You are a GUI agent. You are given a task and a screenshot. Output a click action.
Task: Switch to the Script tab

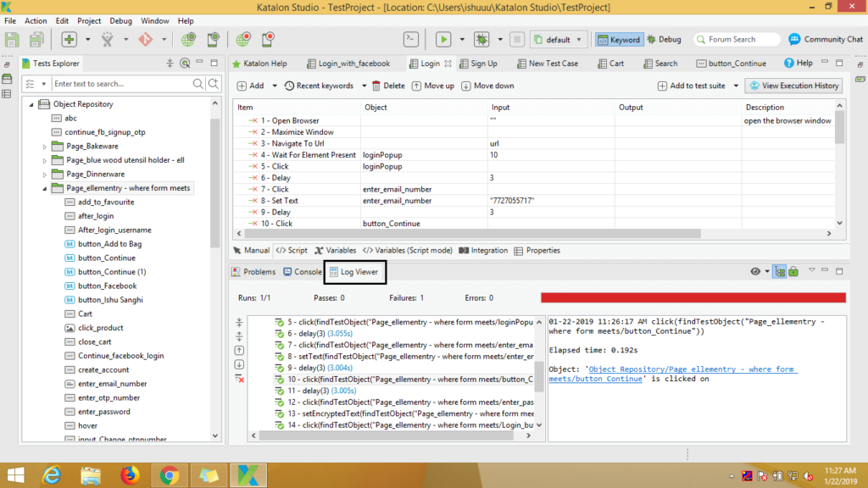click(292, 251)
